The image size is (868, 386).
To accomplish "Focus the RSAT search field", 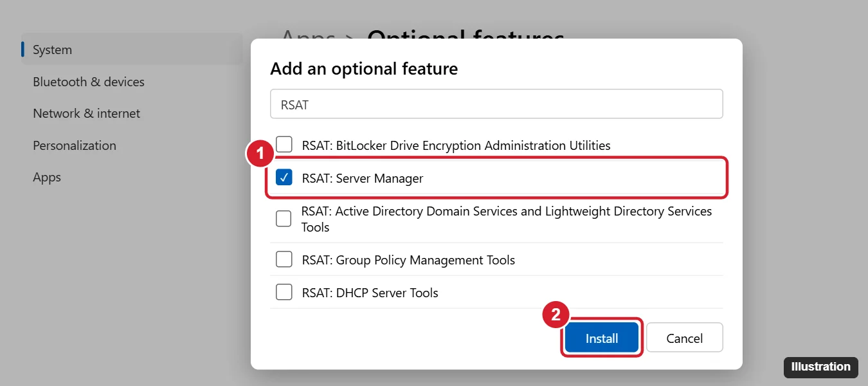I will point(496,104).
